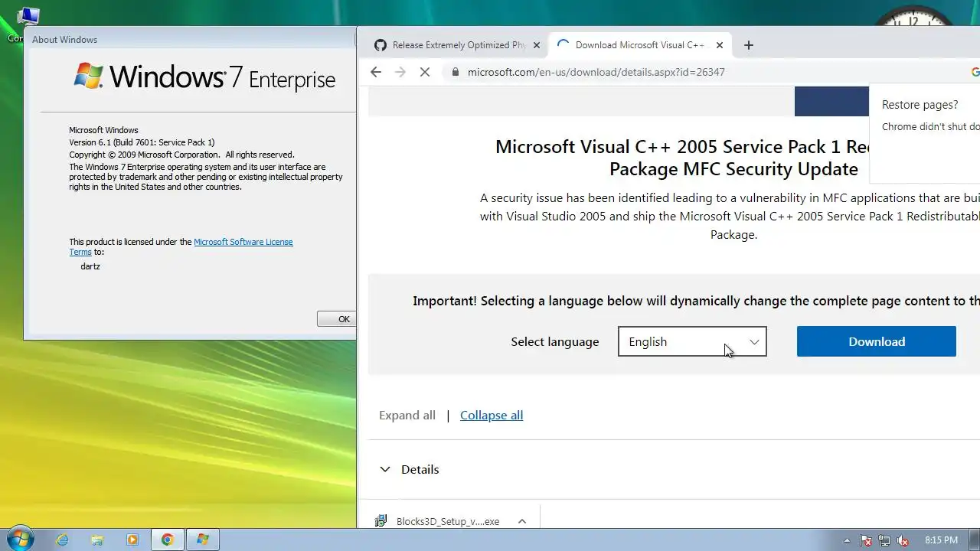Open the muted volume tray icon
This screenshot has width=980, height=551.
(903, 540)
